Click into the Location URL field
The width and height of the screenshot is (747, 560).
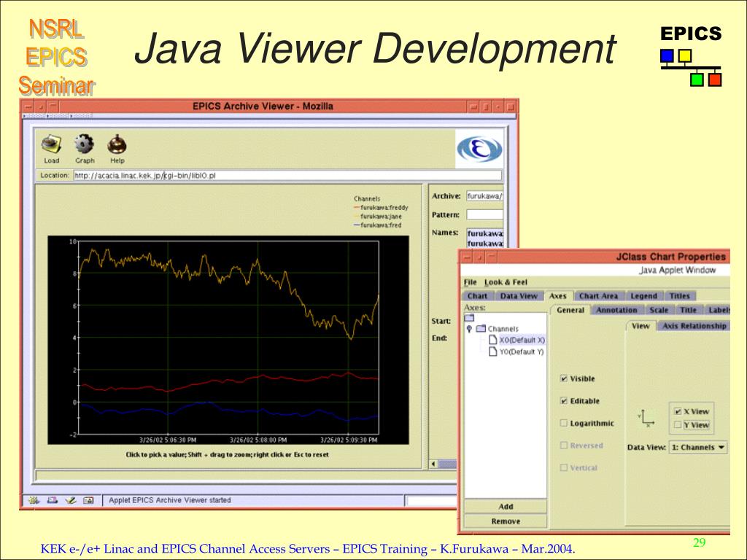(287, 175)
